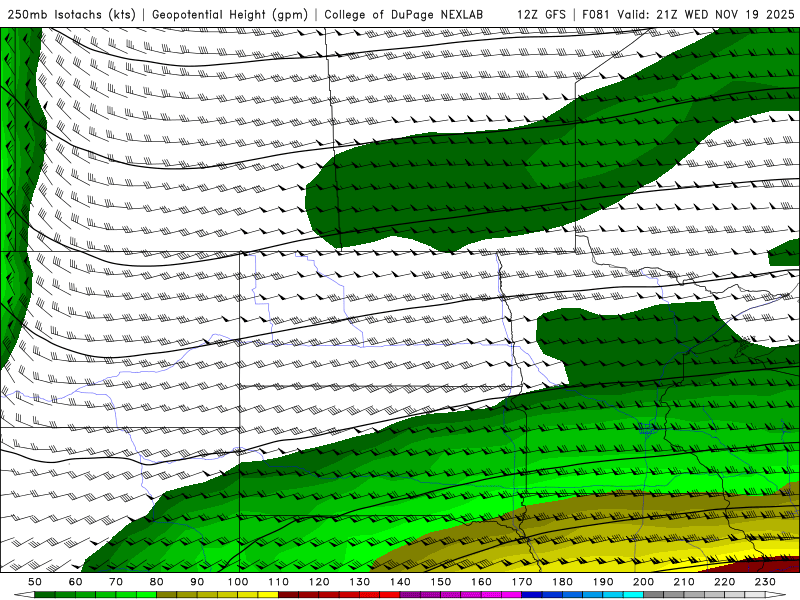Viewport: 800px width, 600px height.
Task: Click the "250mb Isotachs (kts)" title text
Action: 71,14
